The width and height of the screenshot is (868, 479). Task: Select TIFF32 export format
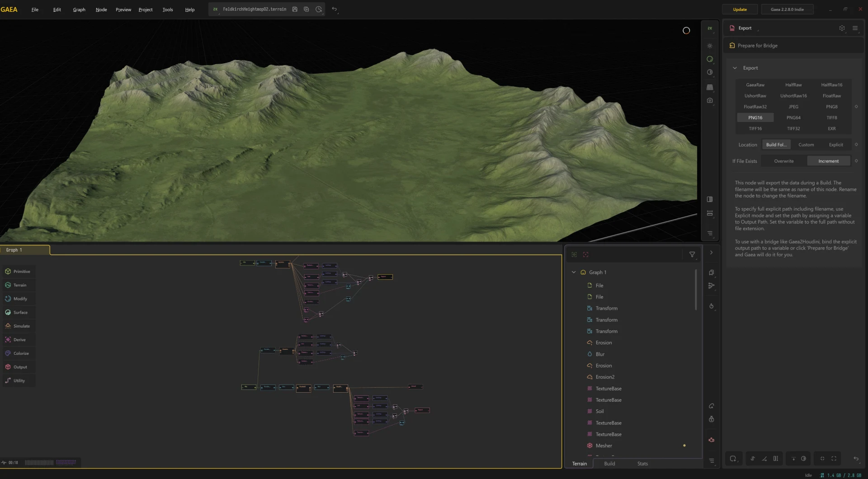click(793, 129)
